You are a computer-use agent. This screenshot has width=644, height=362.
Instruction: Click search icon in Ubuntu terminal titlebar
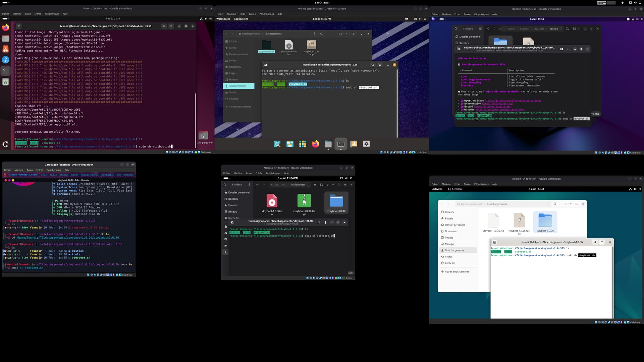point(164,26)
